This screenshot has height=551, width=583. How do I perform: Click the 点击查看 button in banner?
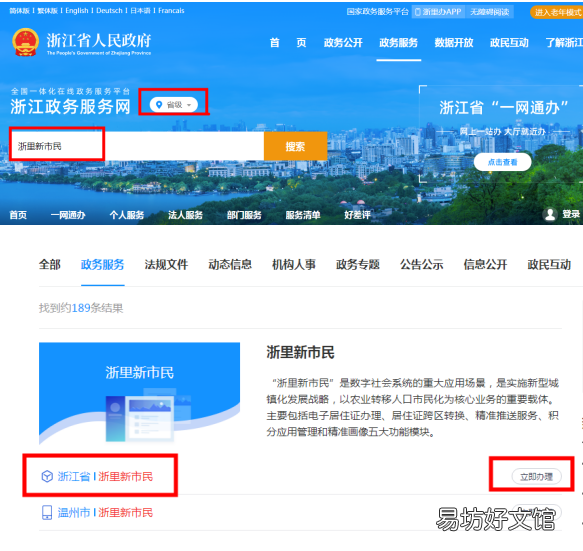point(502,162)
